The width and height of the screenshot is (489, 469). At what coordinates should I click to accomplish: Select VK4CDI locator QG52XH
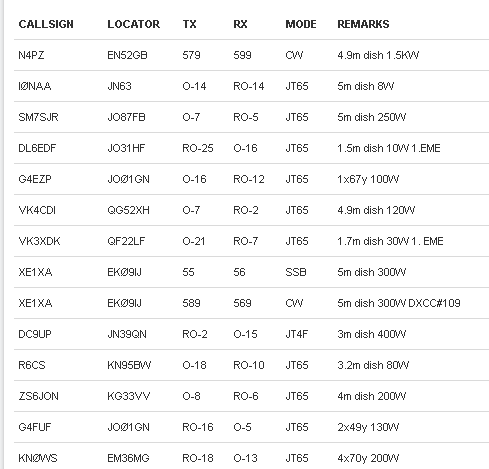128,210
